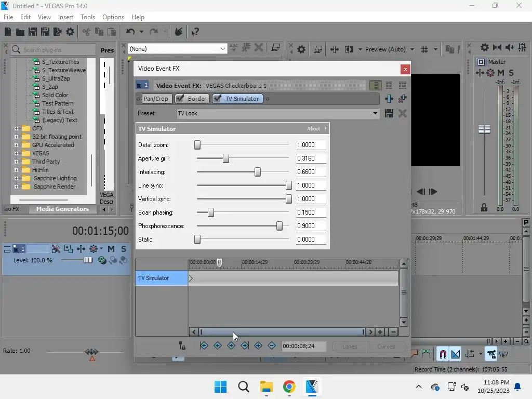Open the Preset TV Look dropdown
Viewport: 532px width, 399px height.
point(375,113)
